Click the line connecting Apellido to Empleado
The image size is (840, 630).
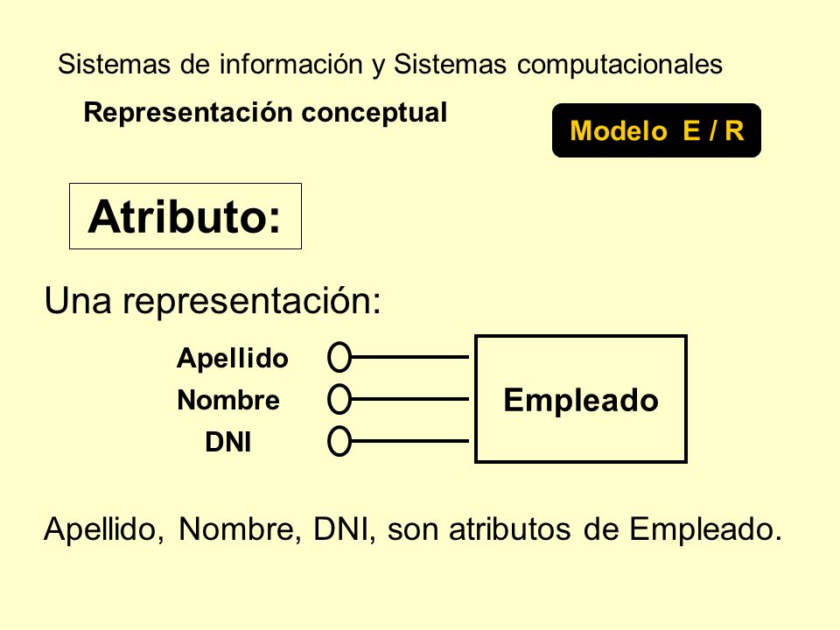point(409,357)
